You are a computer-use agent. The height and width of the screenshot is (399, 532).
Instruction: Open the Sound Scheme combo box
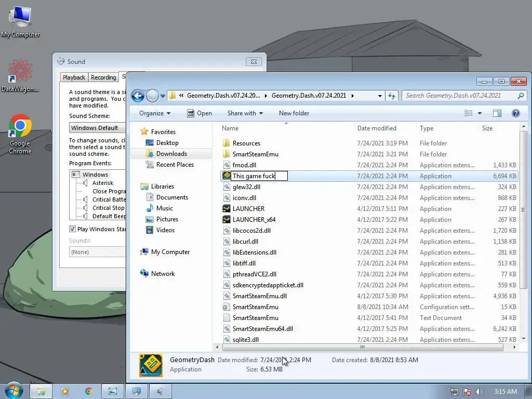point(98,128)
